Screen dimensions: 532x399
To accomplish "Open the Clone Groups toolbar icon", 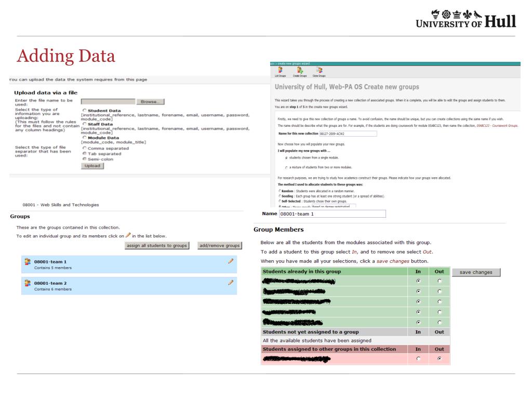I will tap(319, 72).
